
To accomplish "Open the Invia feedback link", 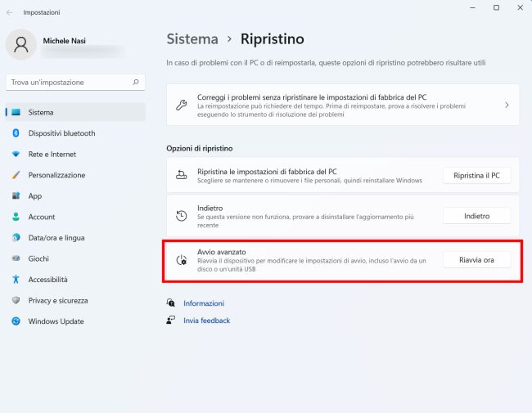I will pyautogui.click(x=206, y=320).
